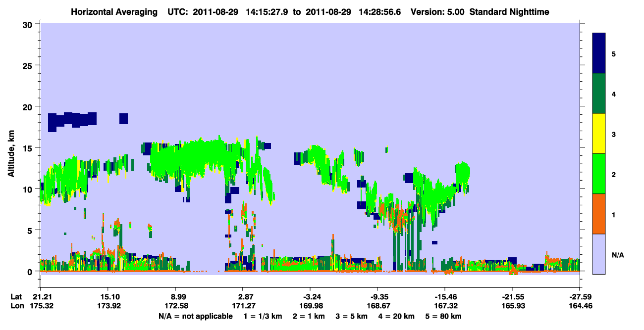Screen dimensions: 644x330
Task: Click the dark green colorbar segment labeled 4
Action: click(599, 94)
